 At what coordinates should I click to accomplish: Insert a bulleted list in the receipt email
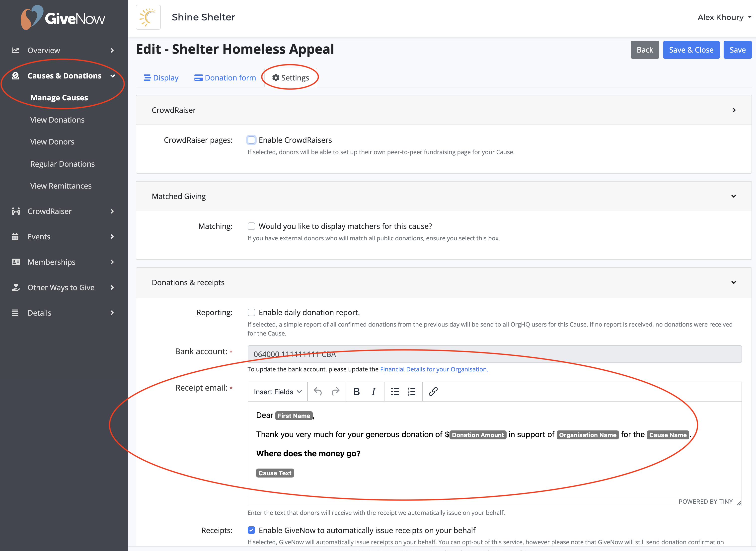point(395,392)
